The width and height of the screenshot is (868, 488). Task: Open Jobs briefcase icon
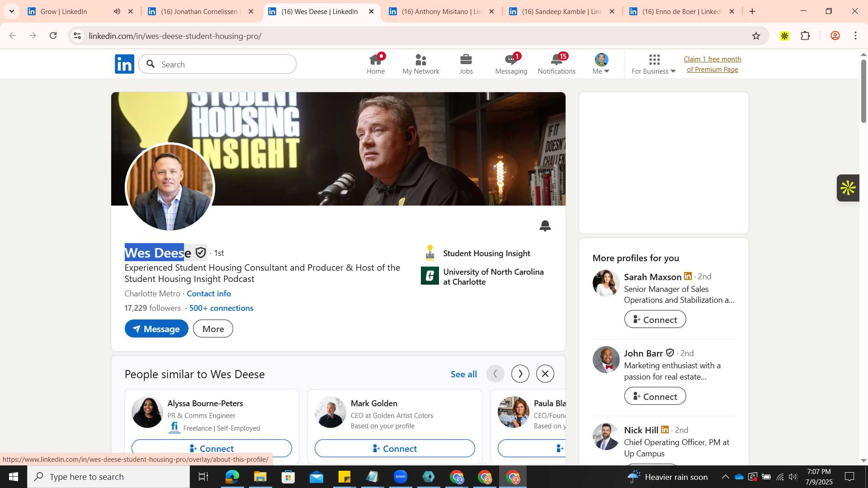coord(466,64)
